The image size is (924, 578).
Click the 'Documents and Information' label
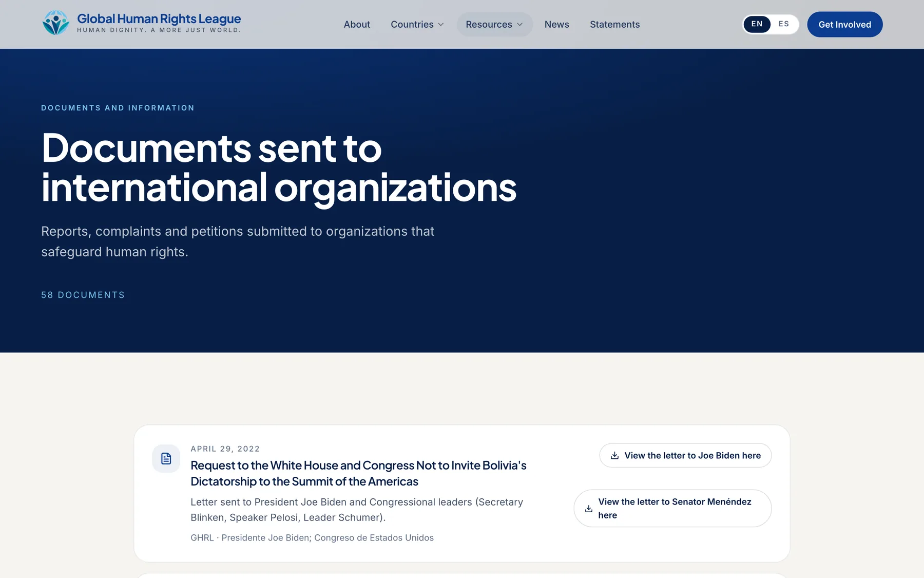click(118, 108)
